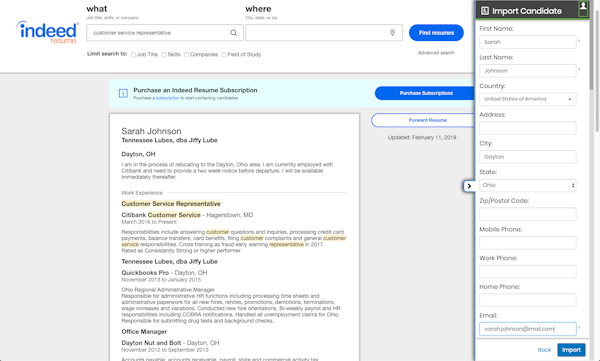The image size is (600, 361).
Task: Click the Indeed Resume logo
Action: (47, 32)
